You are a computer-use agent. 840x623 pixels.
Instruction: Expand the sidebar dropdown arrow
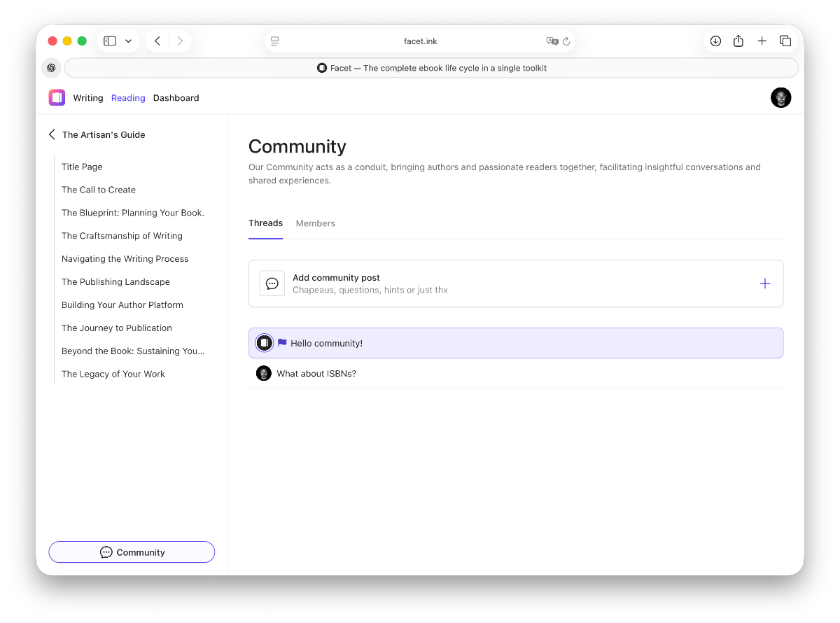click(128, 41)
